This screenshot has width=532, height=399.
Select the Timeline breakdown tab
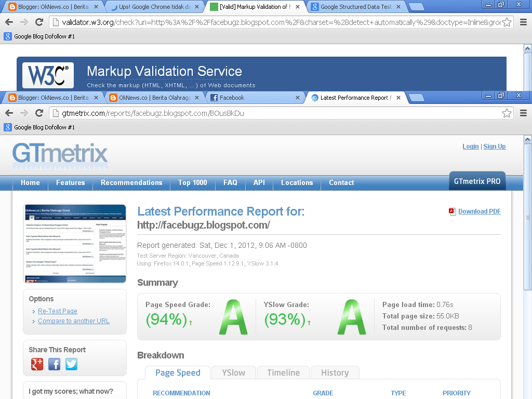click(x=283, y=373)
